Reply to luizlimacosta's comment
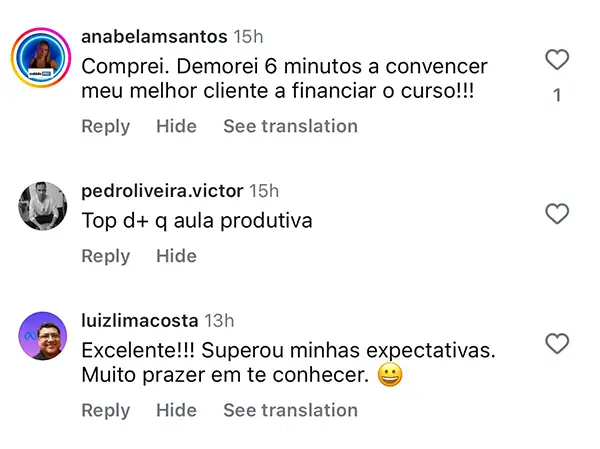 tap(106, 410)
